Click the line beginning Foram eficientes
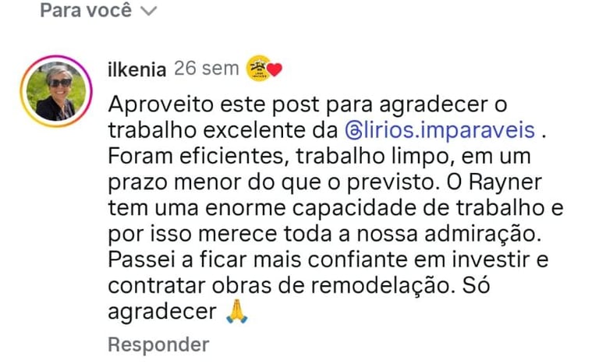 [319, 157]
